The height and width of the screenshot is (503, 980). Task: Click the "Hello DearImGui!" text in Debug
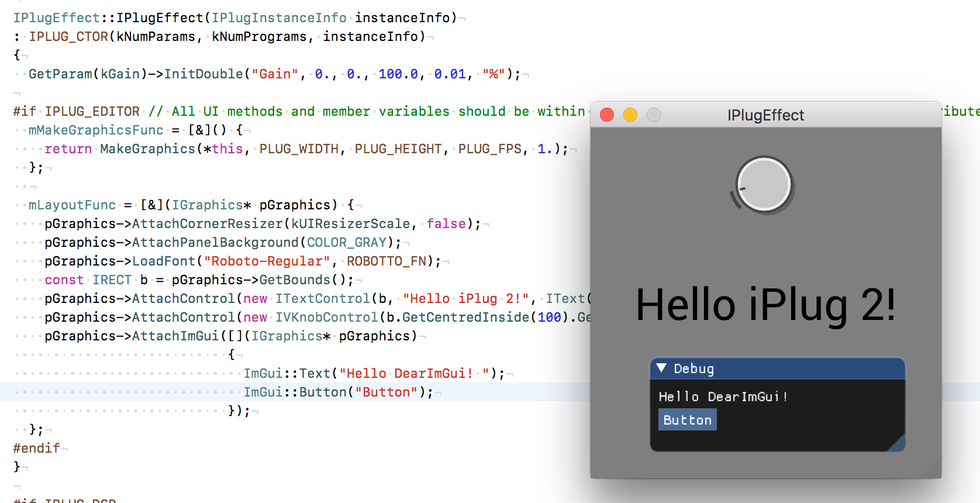[723, 397]
